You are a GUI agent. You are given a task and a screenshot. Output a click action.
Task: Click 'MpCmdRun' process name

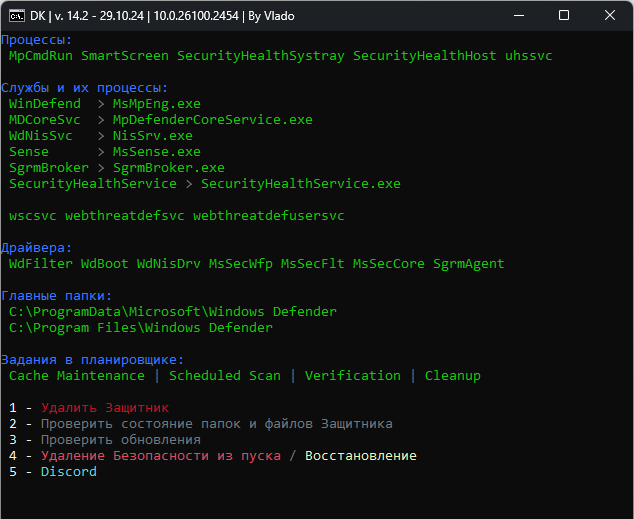[x=41, y=56]
